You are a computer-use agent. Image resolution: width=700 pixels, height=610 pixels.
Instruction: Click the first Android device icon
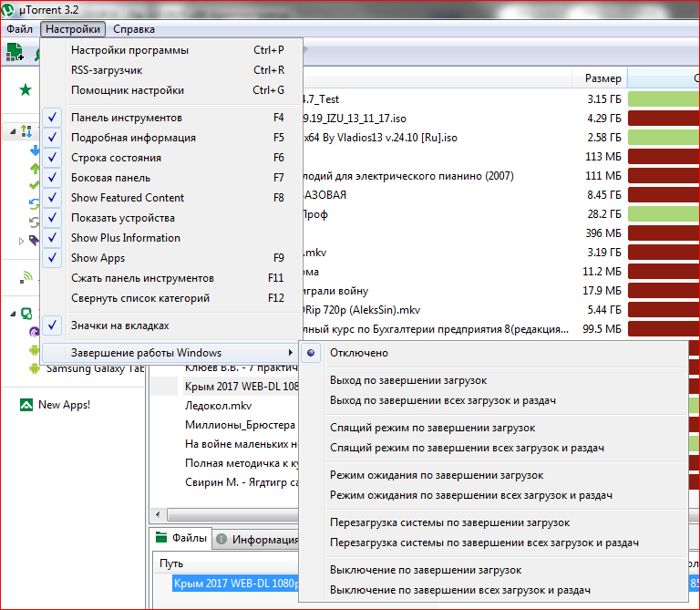(x=35, y=350)
